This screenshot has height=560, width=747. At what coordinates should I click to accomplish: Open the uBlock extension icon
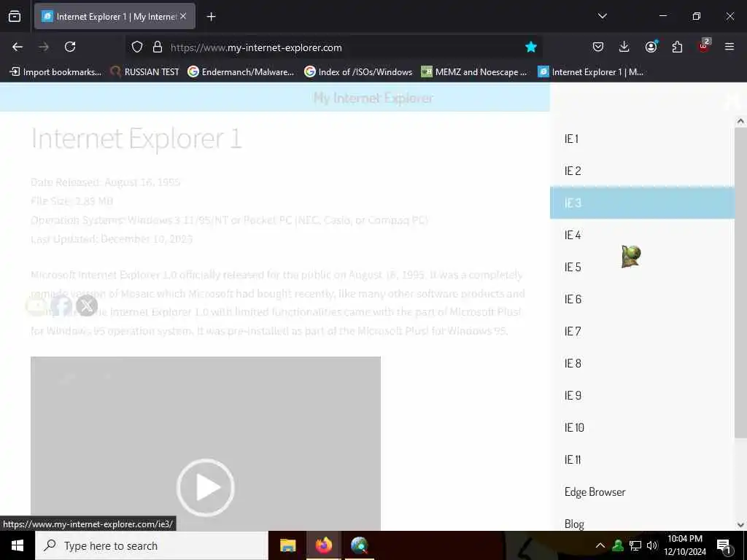pos(704,46)
